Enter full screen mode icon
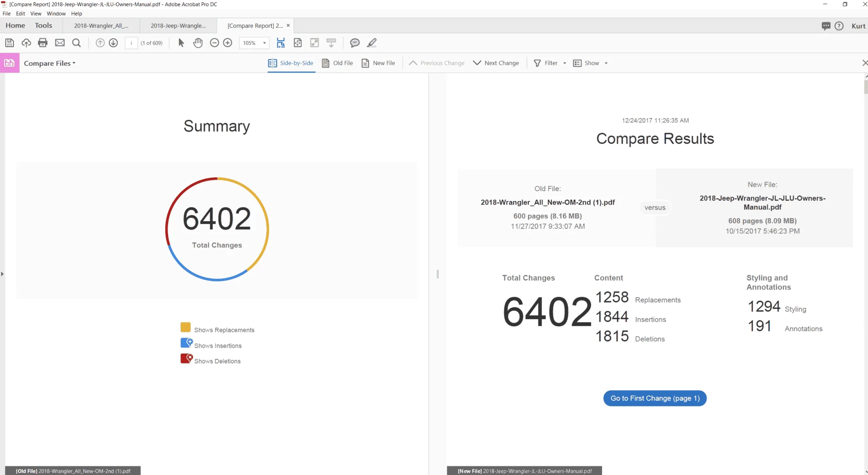Image resolution: width=868 pixels, height=475 pixels. click(314, 43)
